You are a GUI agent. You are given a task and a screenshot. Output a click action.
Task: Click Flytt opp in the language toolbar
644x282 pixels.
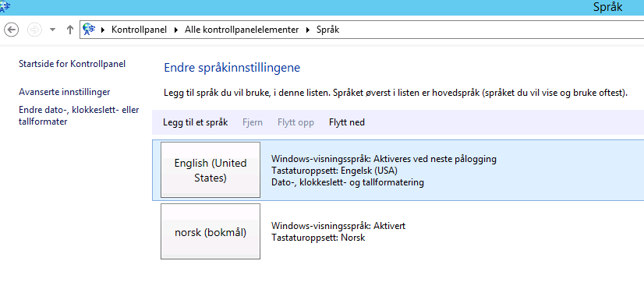click(x=295, y=122)
